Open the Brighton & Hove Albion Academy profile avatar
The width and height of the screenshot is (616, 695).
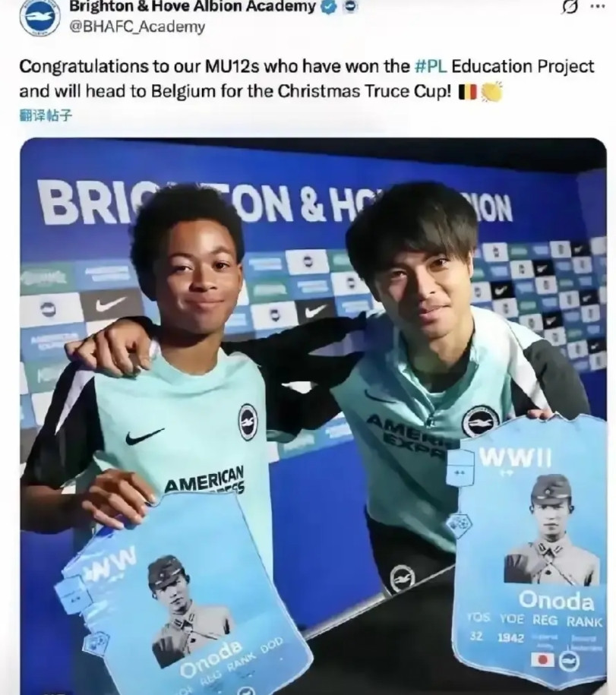[39, 17]
